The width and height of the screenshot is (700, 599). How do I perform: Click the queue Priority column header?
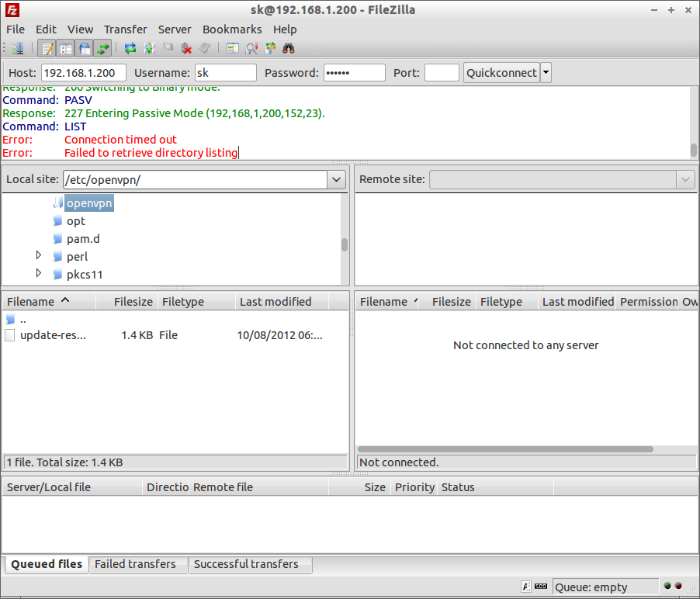point(414,487)
